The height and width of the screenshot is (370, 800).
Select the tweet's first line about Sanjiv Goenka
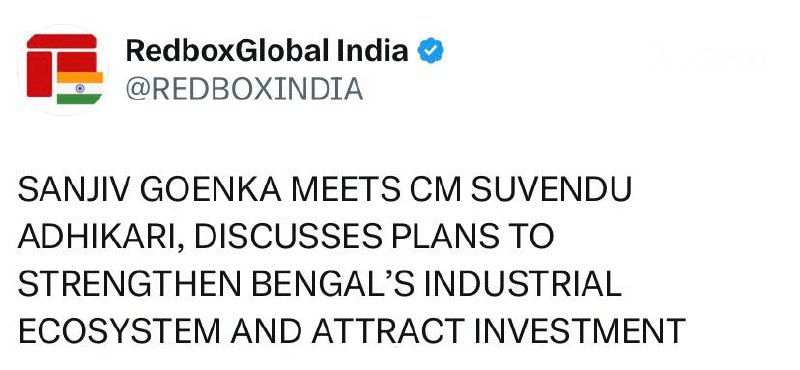[x=325, y=190]
